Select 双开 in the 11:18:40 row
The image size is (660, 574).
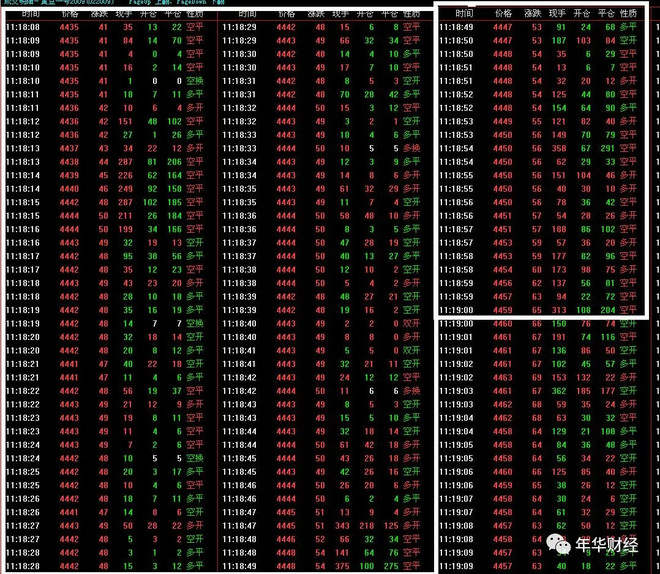point(411,324)
